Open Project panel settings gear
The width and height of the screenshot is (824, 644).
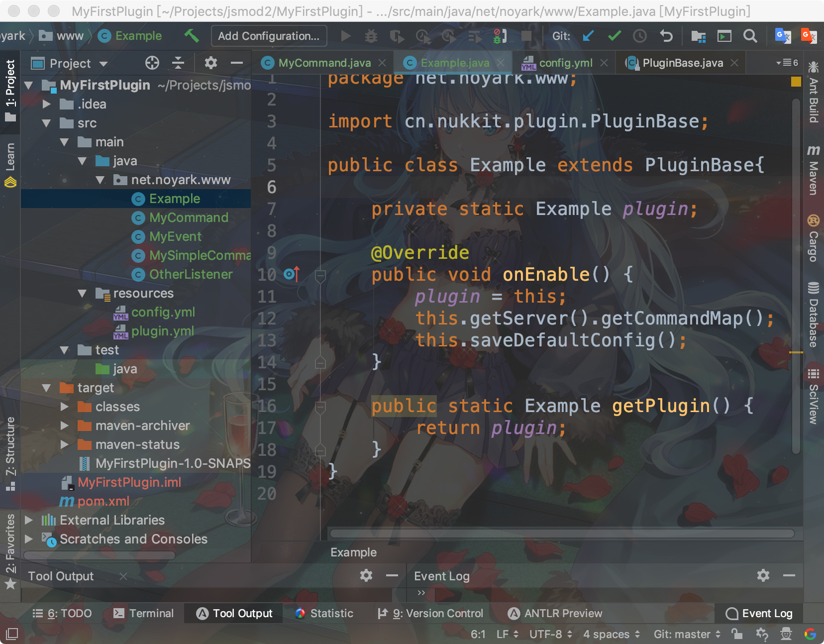[210, 63]
